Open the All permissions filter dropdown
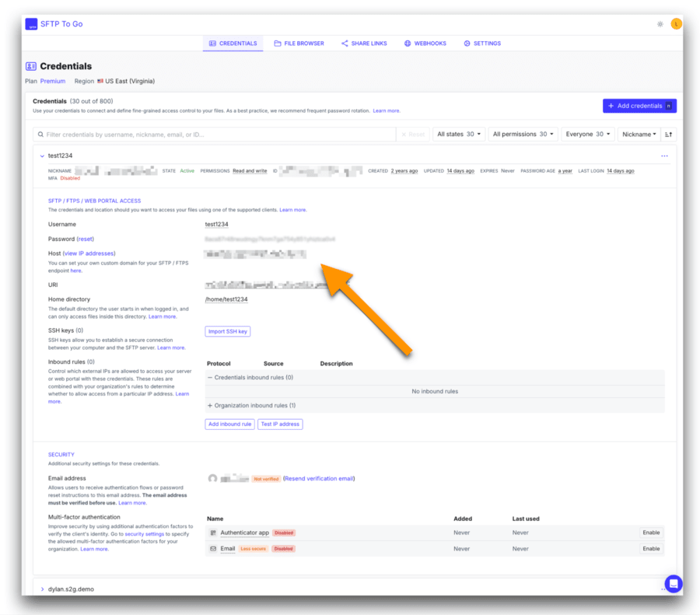This screenshot has width=700, height=615. [x=523, y=135]
